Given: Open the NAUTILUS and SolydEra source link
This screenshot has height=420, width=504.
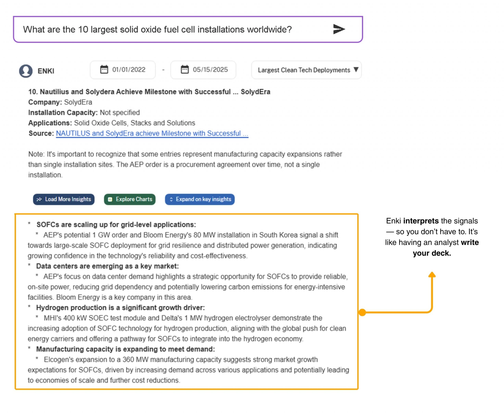Looking at the screenshot, I should [x=152, y=133].
